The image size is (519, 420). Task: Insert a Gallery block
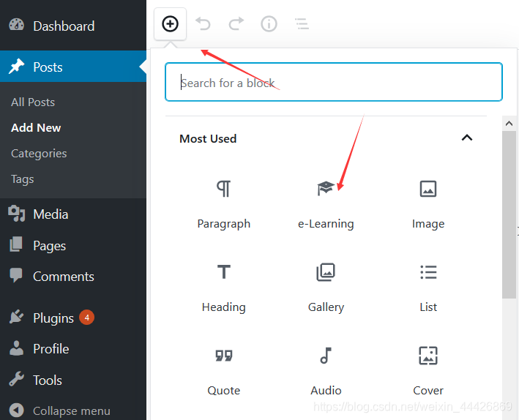click(x=326, y=288)
